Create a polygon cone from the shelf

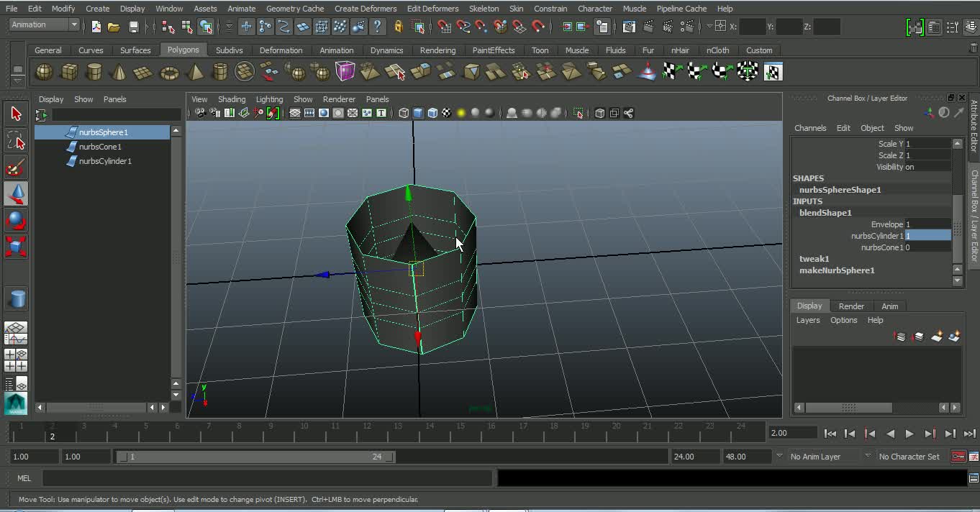coord(119,72)
